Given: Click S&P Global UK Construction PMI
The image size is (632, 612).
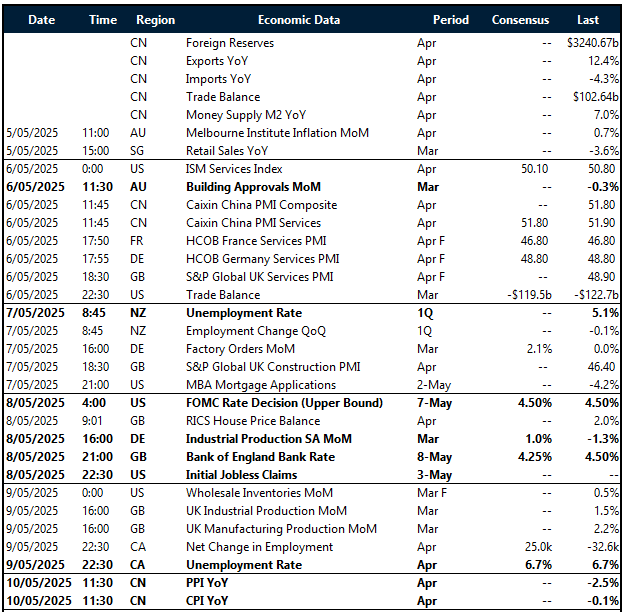Looking at the screenshot, I should pos(273,367).
